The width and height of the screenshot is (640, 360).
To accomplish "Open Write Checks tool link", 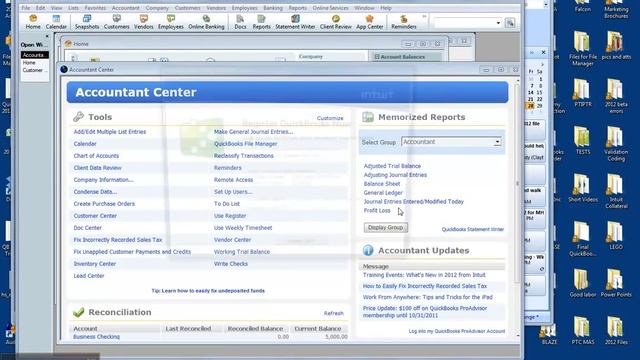I will point(231,264).
